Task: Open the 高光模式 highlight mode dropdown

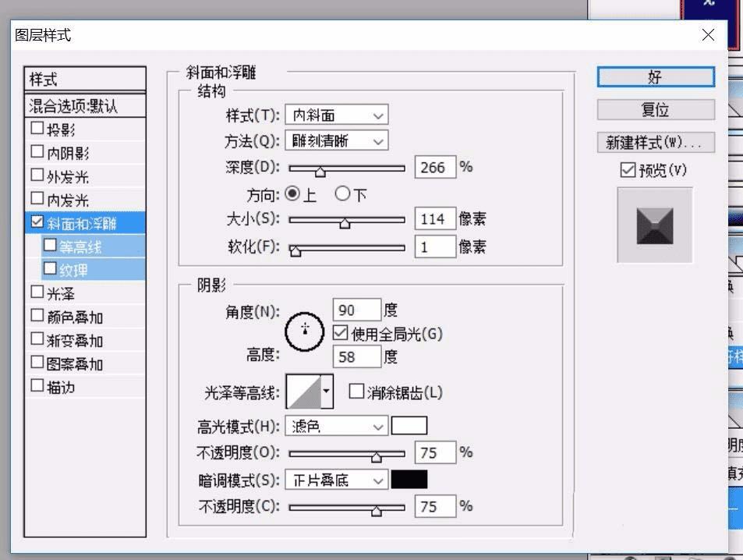Action: click(337, 427)
